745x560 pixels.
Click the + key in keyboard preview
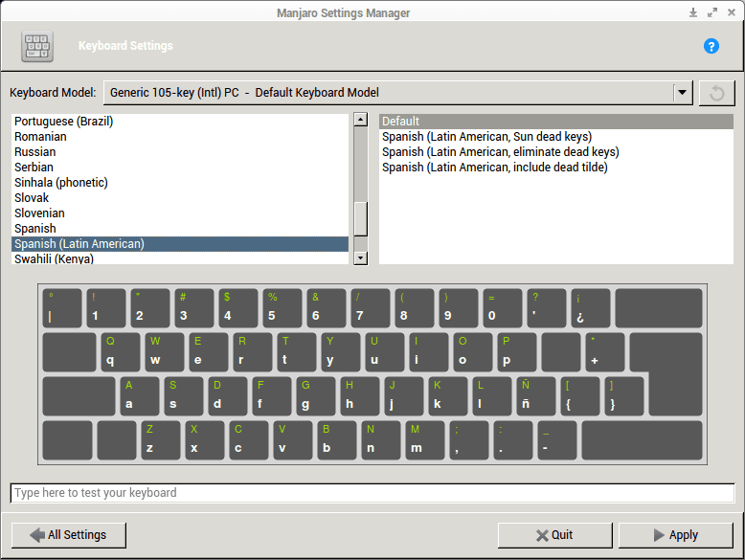click(x=605, y=352)
